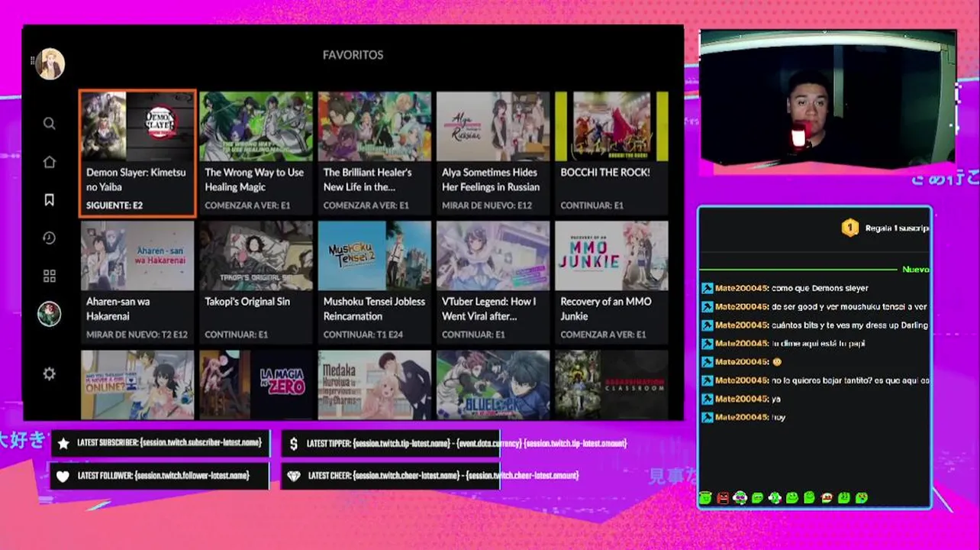Click 'COMENZAR A VER: E1' under MMO Junkie
Image resolution: width=980 pixels, height=550 pixels.
pyautogui.click(x=603, y=335)
